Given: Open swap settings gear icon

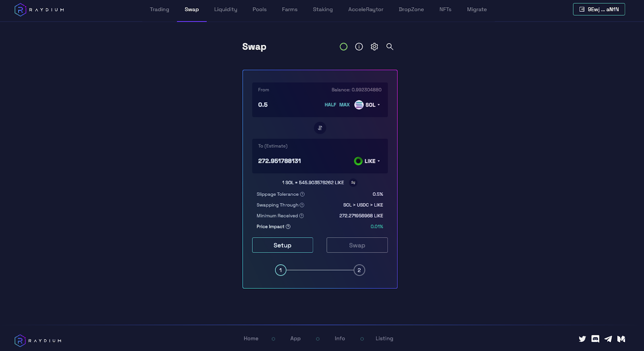Looking at the screenshot, I should [x=374, y=47].
